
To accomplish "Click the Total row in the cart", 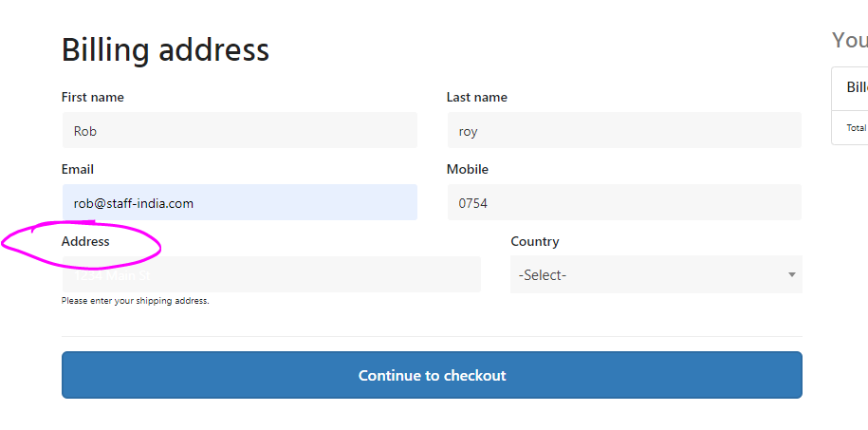I will coord(857,127).
